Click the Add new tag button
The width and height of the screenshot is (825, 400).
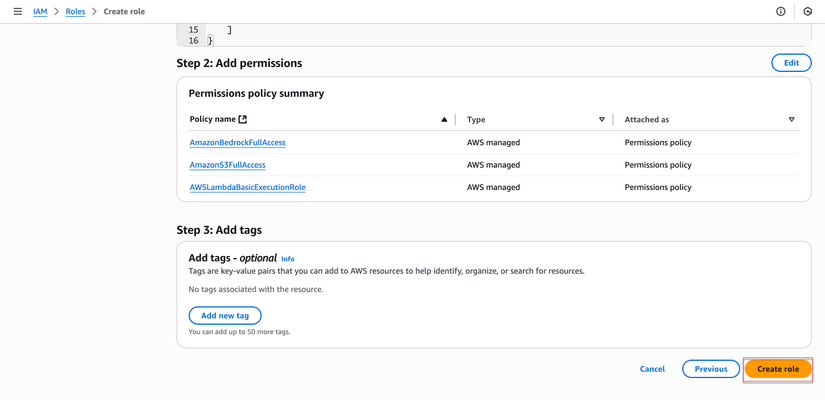[x=225, y=315]
